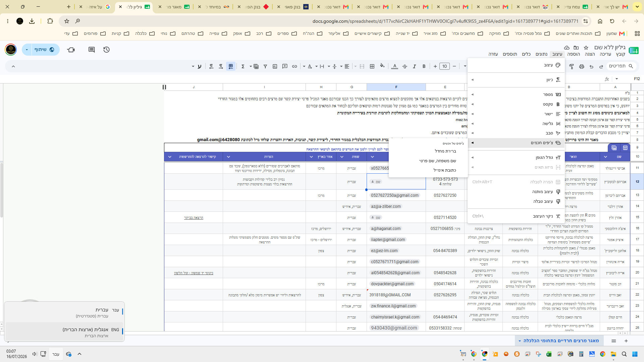Open Windows Start menu
Viewport: 644px width, 362px height.
point(635,354)
